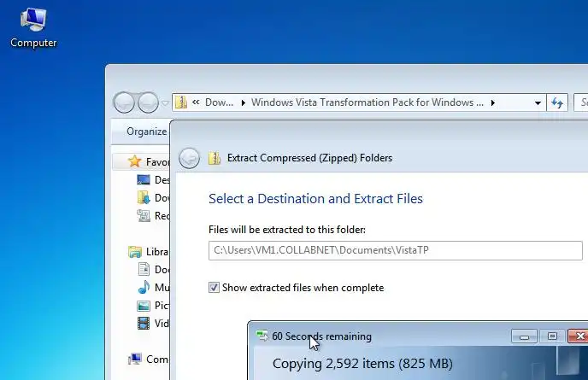Click the Explorer search box
The height and width of the screenshot is (380, 588).
[x=581, y=102]
